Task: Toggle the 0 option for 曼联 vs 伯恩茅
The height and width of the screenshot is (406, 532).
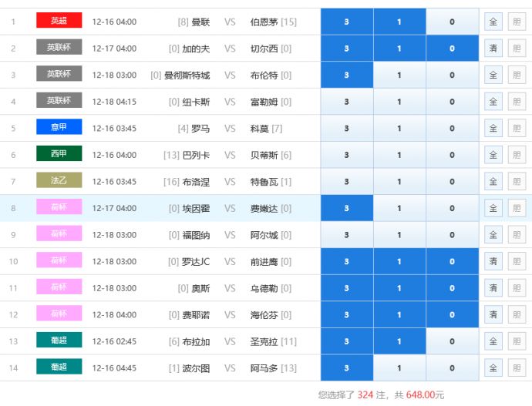Action: [x=452, y=22]
